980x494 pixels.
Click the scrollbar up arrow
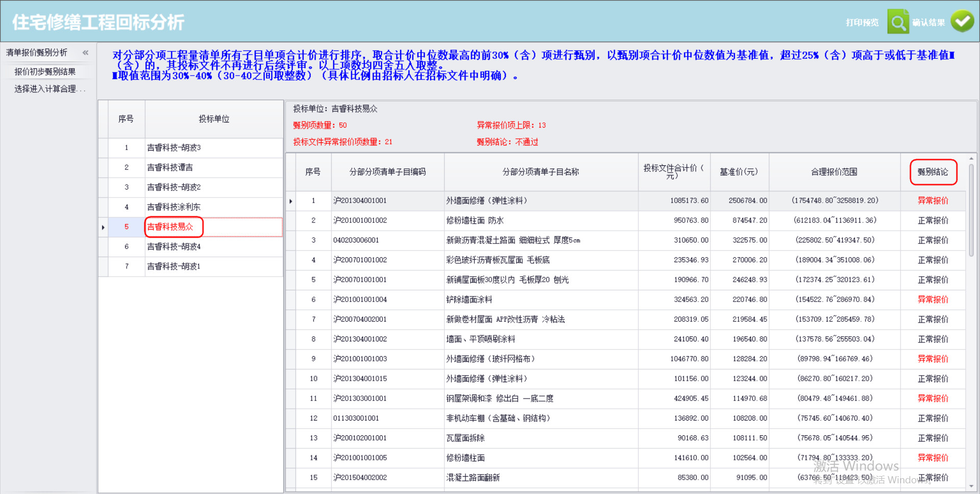971,158
